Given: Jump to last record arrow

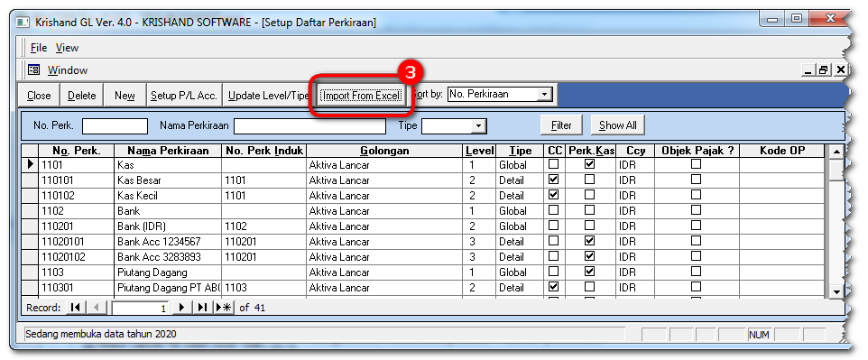Looking at the screenshot, I should click(x=202, y=308).
